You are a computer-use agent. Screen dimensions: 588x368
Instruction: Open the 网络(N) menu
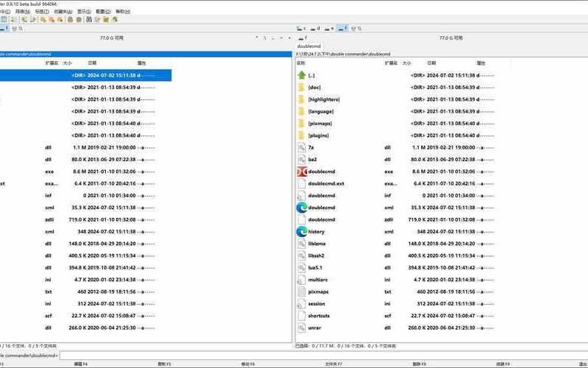click(x=23, y=12)
